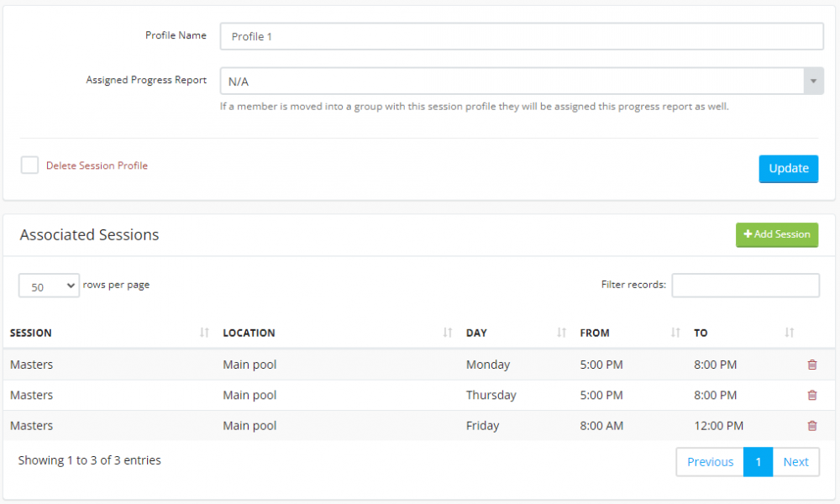The image size is (840, 504).
Task: Delete the Monday Masters session
Action: pyautogui.click(x=811, y=365)
